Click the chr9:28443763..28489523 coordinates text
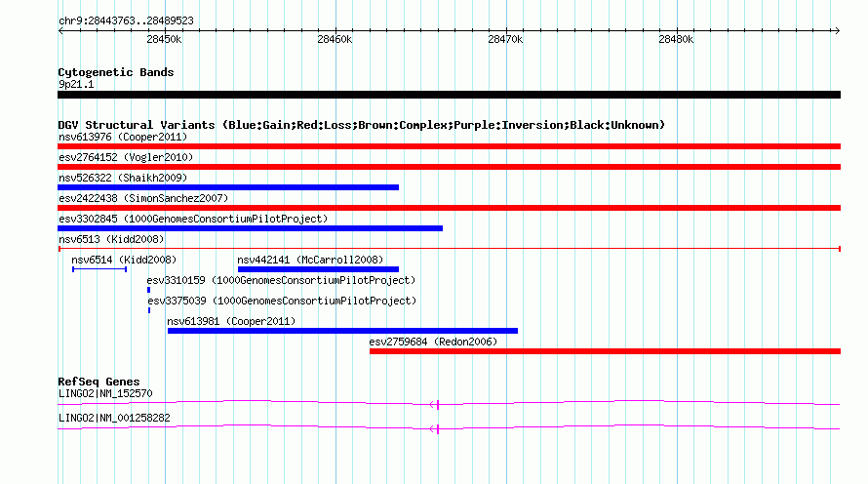This screenshot has width=868, height=484. click(126, 21)
